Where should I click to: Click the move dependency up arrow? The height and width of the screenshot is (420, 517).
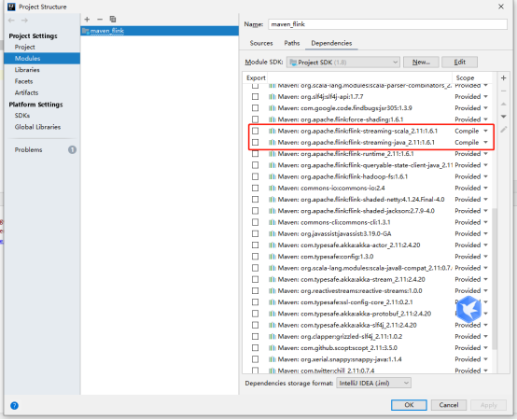click(x=503, y=104)
